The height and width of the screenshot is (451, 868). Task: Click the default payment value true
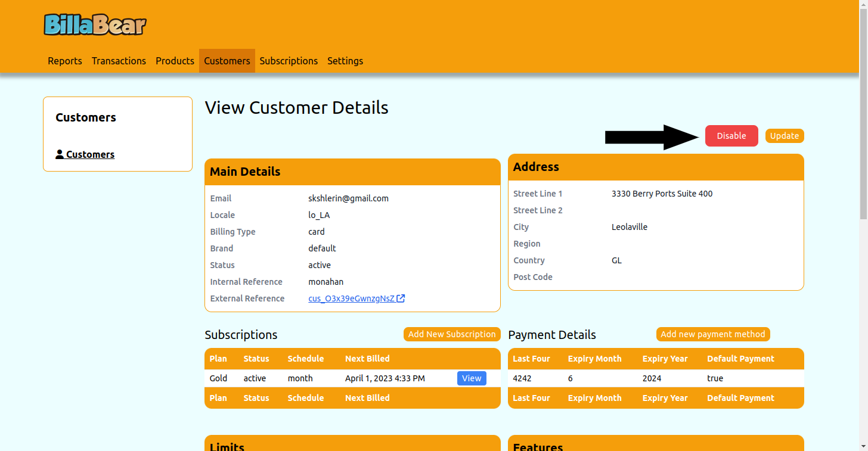coord(715,378)
